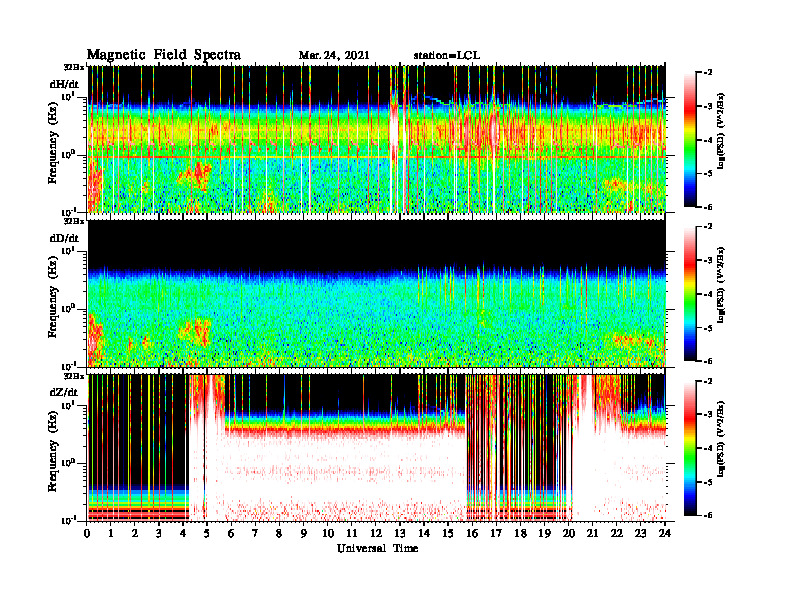Click the '-4' label on dD/dt color bar
The image size is (792, 612).
point(708,294)
